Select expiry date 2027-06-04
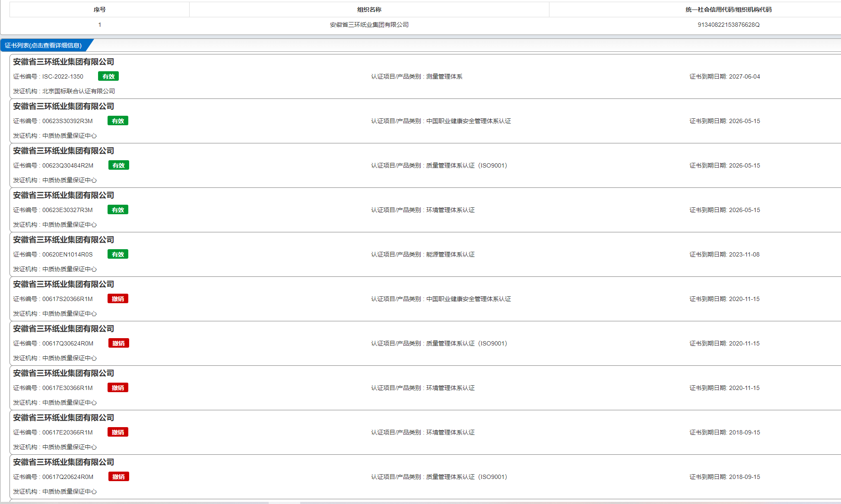This screenshot has width=841, height=504. (744, 76)
